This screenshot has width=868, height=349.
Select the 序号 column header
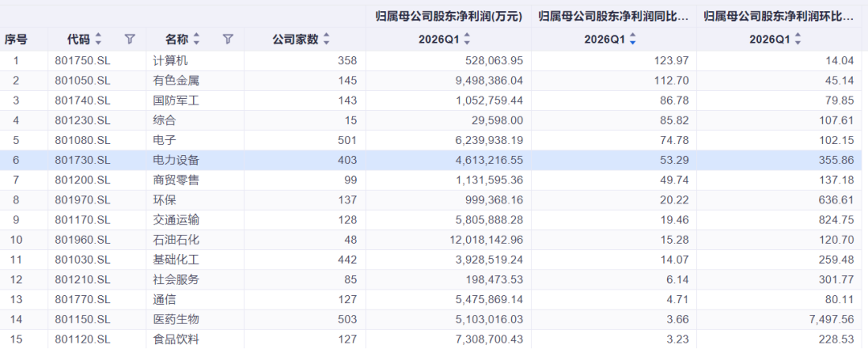click(17, 39)
